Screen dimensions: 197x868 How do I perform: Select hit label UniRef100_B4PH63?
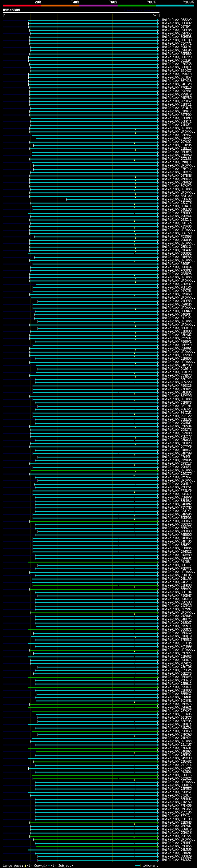[177, 538]
